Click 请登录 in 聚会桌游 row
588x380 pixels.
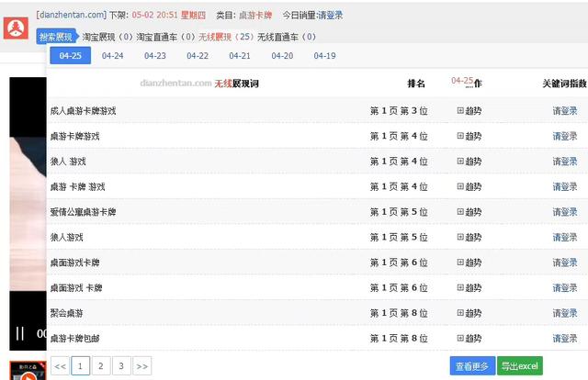coord(565,313)
